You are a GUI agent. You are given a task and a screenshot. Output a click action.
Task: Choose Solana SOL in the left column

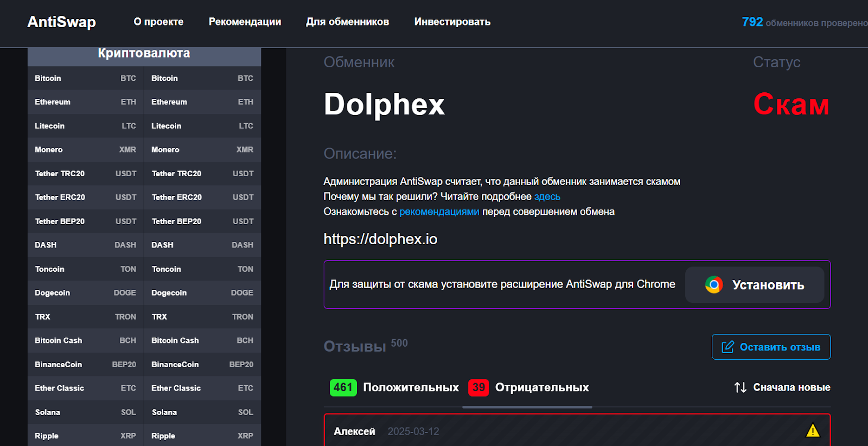[85, 412]
